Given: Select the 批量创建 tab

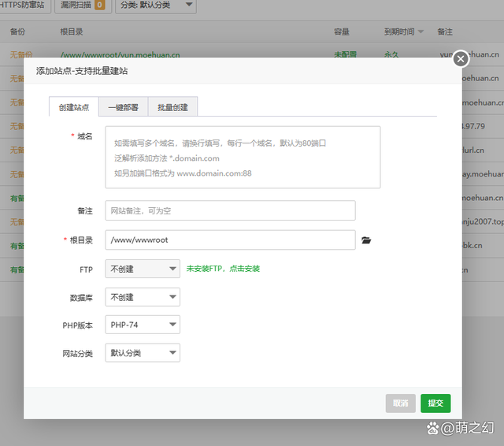Looking at the screenshot, I should tap(172, 107).
